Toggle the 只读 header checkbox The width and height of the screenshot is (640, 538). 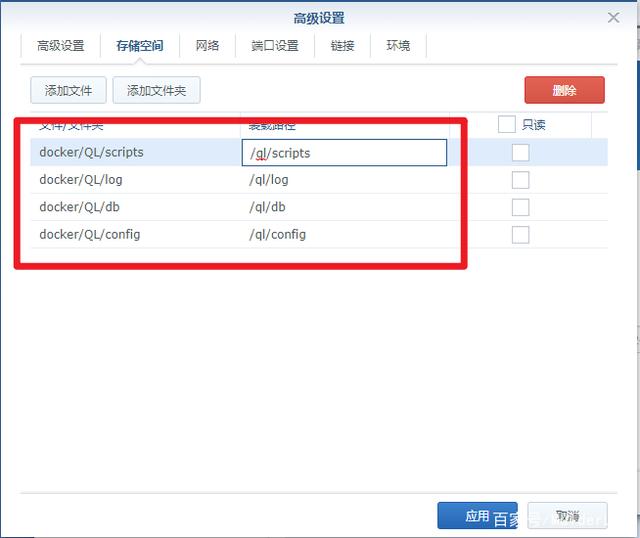[507, 124]
